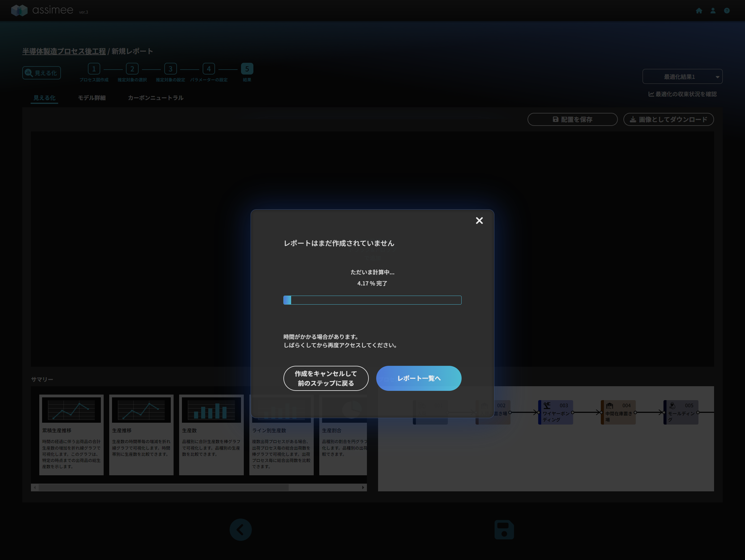Click the 配置を保存 button
Screen dimensions: 745x560
click(x=572, y=119)
